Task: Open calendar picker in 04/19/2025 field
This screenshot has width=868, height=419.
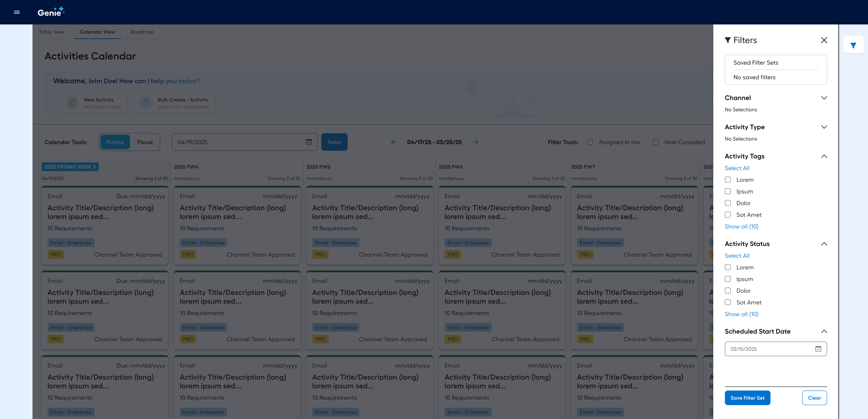Action: click(x=309, y=142)
